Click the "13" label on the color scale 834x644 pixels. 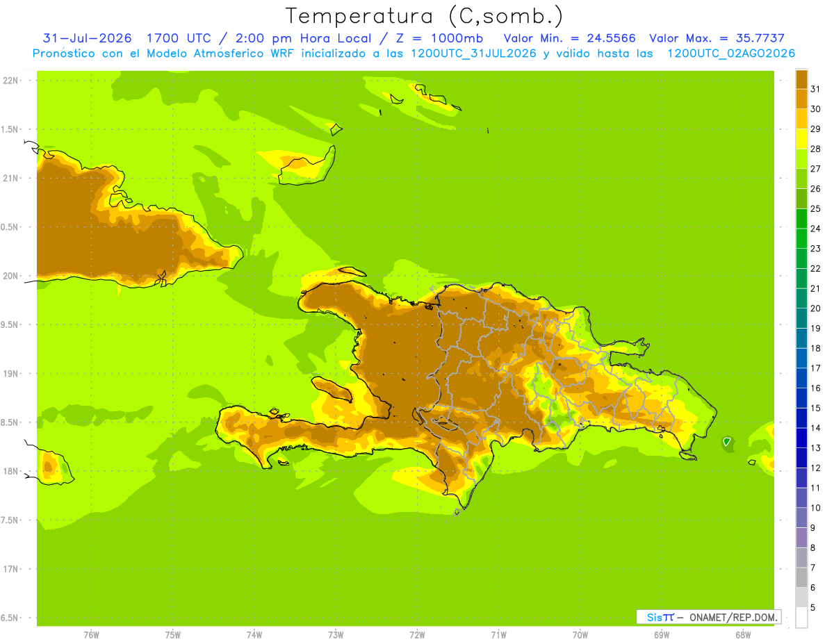[816, 448]
